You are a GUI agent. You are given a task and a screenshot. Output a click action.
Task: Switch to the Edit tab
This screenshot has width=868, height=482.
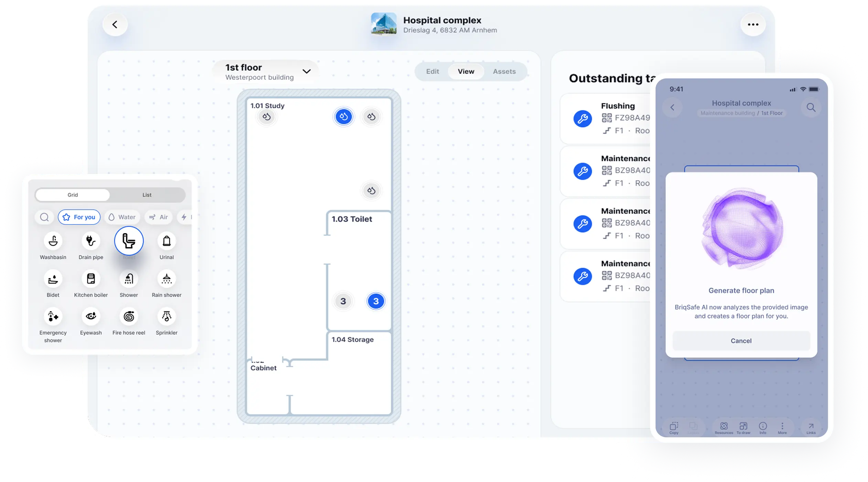pos(432,72)
